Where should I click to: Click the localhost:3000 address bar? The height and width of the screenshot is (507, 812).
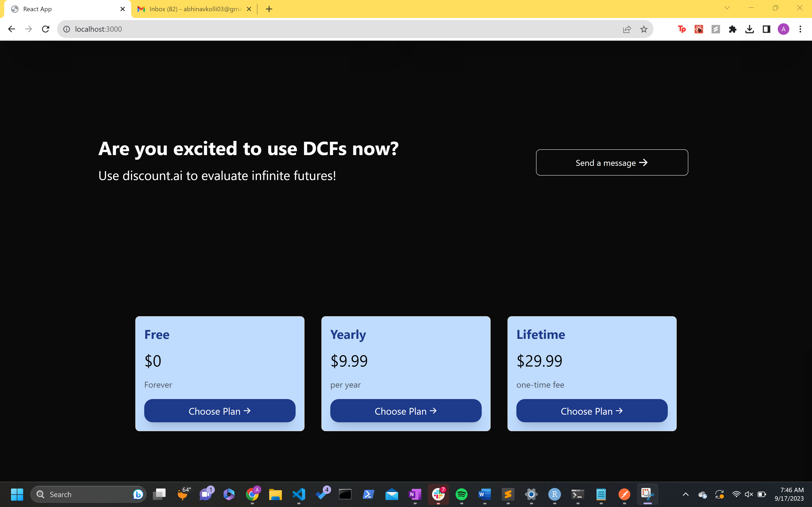(336, 29)
